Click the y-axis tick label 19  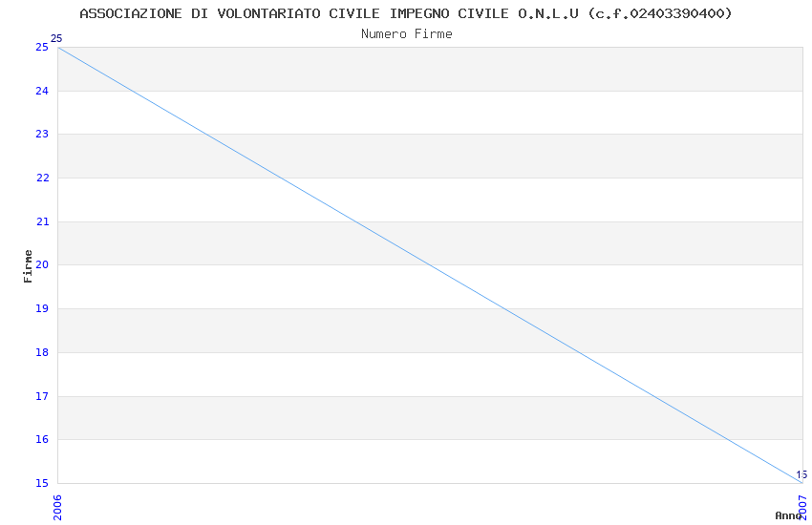[x=42, y=309]
